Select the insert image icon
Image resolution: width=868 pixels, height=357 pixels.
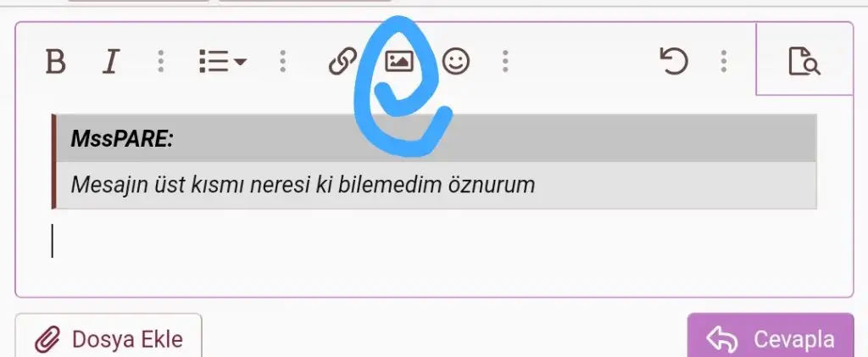click(399, 61)
